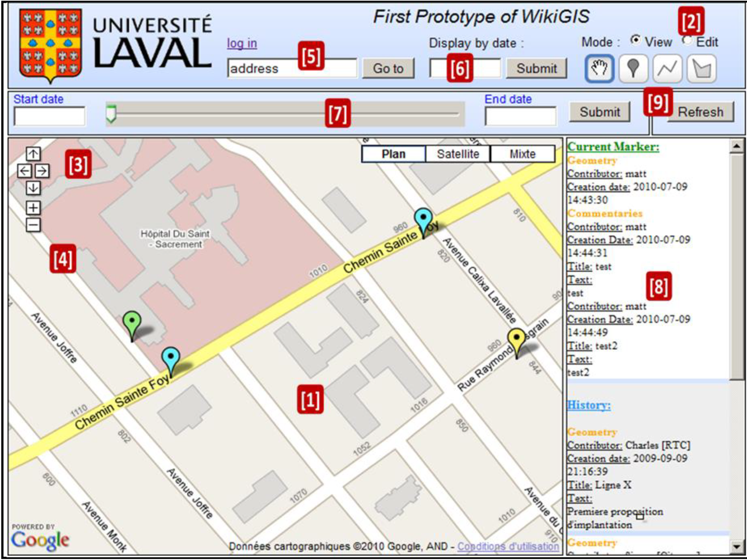Click the title text Ligne X
The width and height of the screenshot is (747, 560).
coord(613,485)
